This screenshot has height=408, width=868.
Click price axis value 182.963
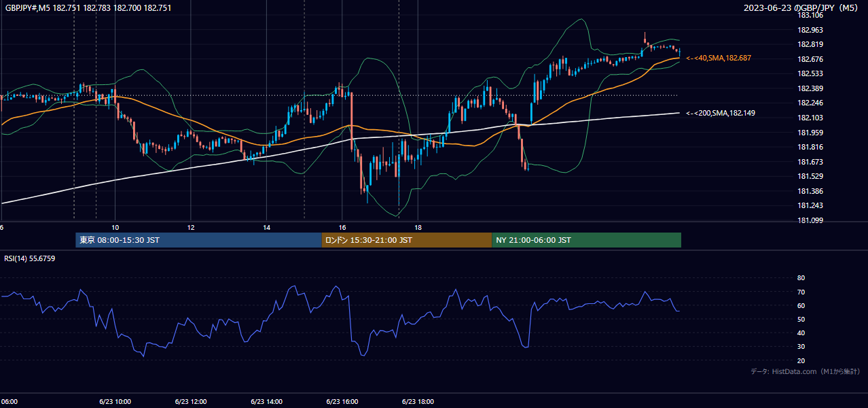[x=810, y=30]
